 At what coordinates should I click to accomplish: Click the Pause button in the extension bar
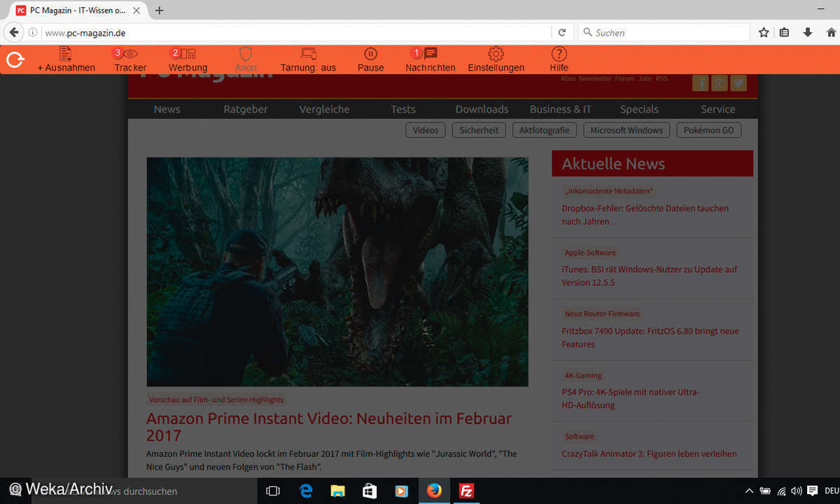[370, 60]
